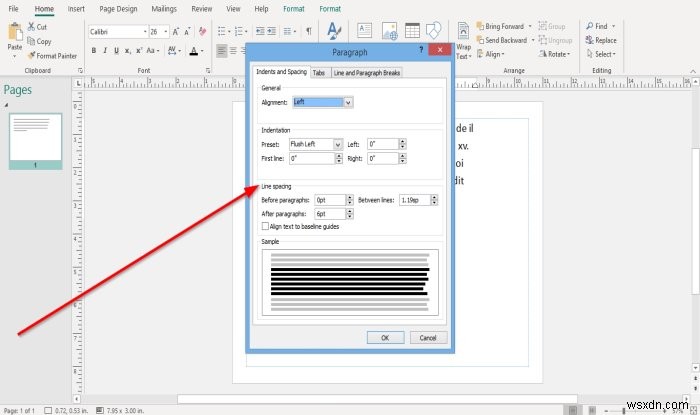Screen dimensions: 700x415
Task: Click the Cut scissors icon
Action: point(31,27)
